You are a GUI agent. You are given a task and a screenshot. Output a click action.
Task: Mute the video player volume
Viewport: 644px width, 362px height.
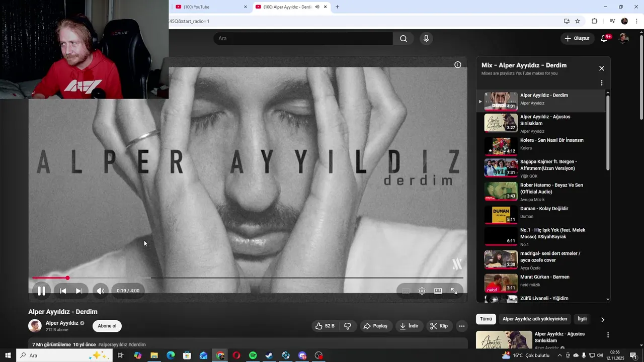coord(101,291)
